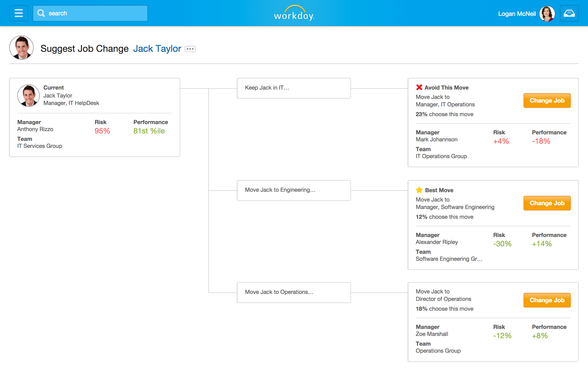Screen dimensions: 588x383
Task: Click into the search input field
Action: point(90,13)
